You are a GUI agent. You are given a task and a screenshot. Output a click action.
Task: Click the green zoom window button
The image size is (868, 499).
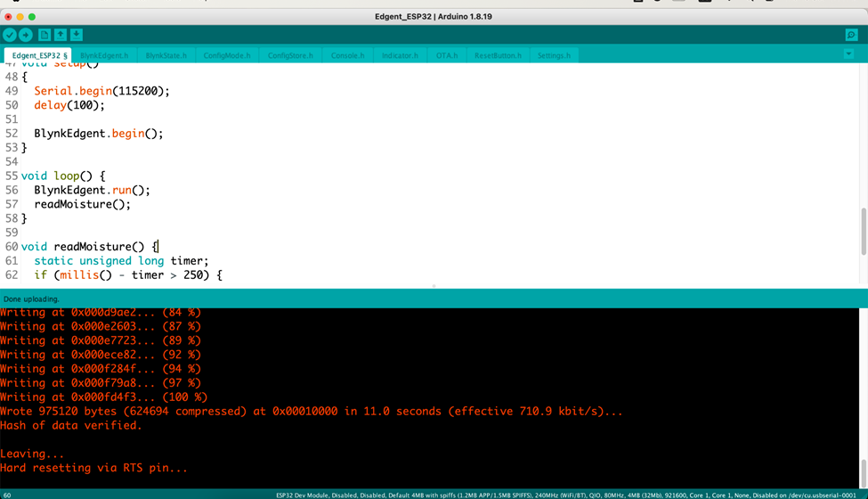(x=31, y=17)
